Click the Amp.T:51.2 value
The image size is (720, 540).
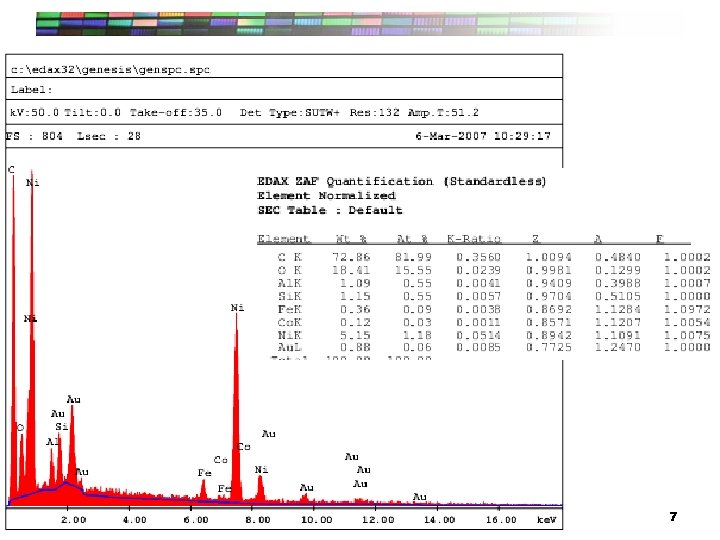pos(443,113)
